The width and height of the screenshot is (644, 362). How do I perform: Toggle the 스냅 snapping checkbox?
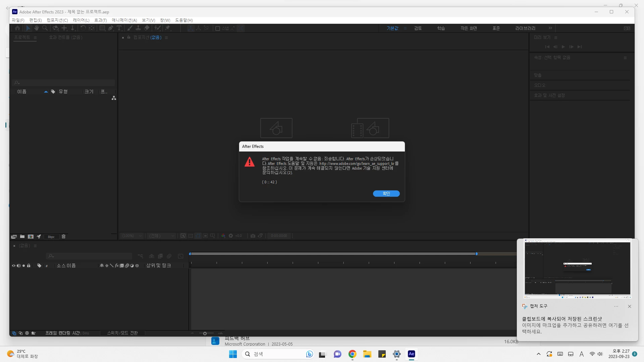click(218, 28)
